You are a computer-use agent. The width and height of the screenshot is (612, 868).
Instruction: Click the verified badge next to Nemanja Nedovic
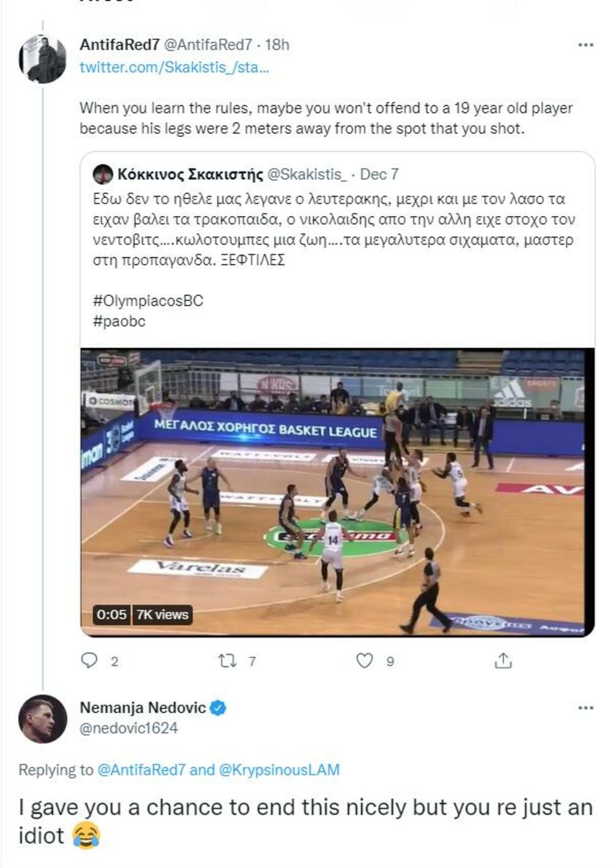coord(219,707)
